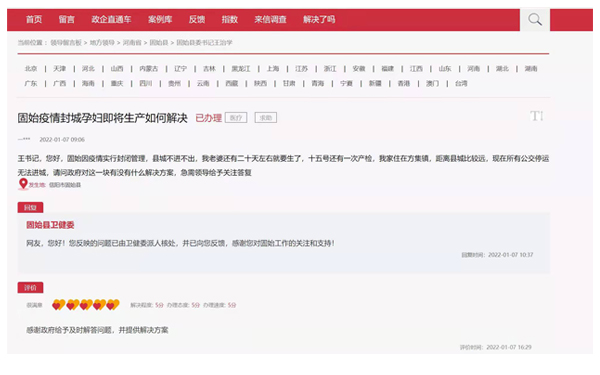Screen dimensions: 600x375
Task: Click 江西 in the province row
Action: click(x=416, y=68)
